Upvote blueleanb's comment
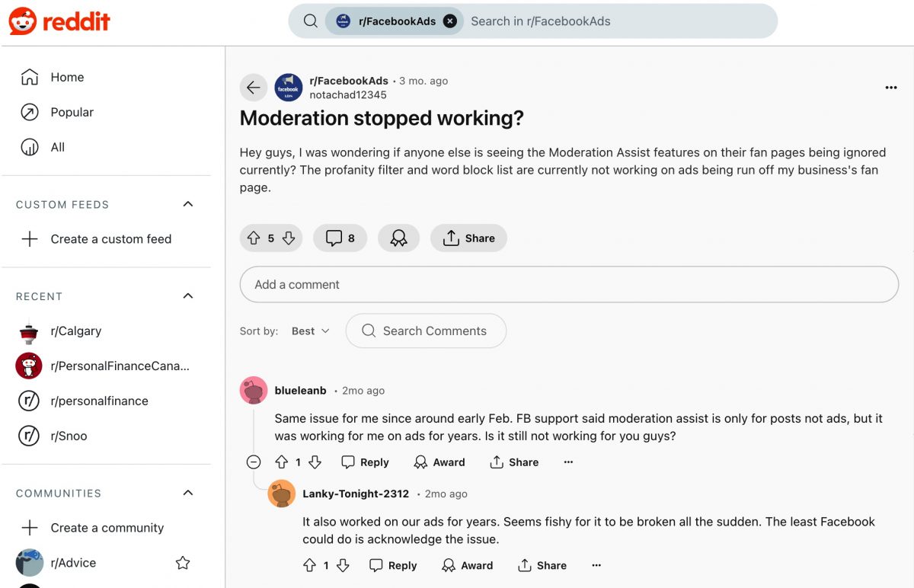Screen dimensions: 914x588 pyautogui.click(x=282, y=462)
